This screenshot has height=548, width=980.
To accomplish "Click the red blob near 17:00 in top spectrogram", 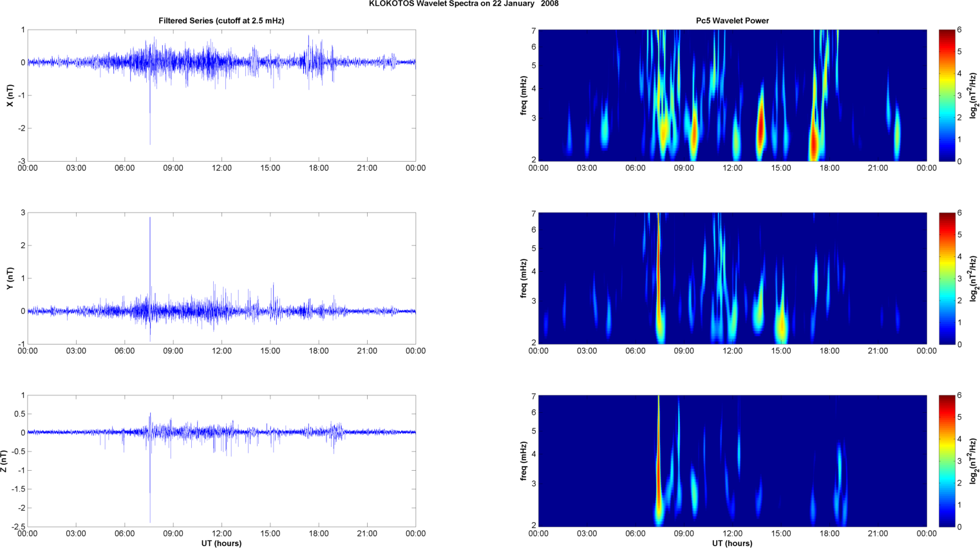I will [x=813, y=143].
